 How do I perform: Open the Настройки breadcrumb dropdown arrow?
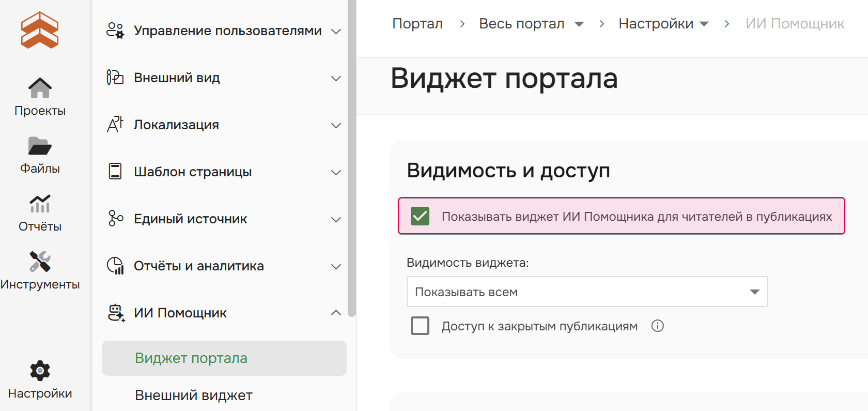pos(704,24)
